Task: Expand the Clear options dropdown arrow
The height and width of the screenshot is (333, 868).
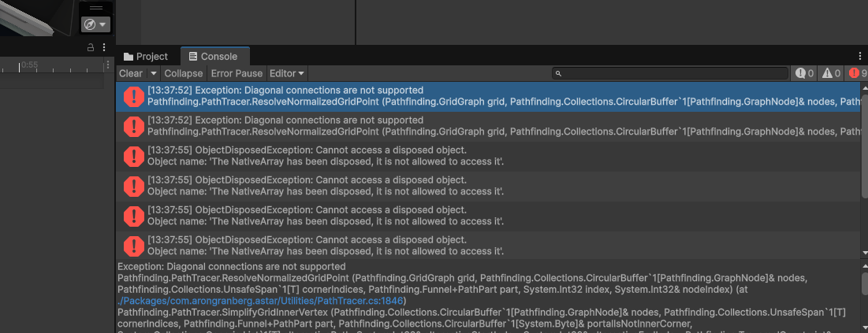Action: coord(153,73)
